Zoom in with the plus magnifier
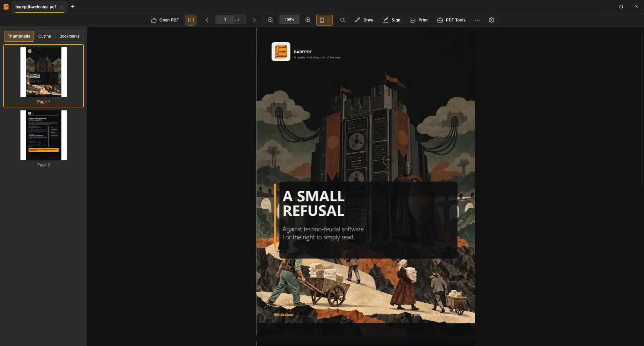Screen dimensions: 644x346 pos(308,20)
